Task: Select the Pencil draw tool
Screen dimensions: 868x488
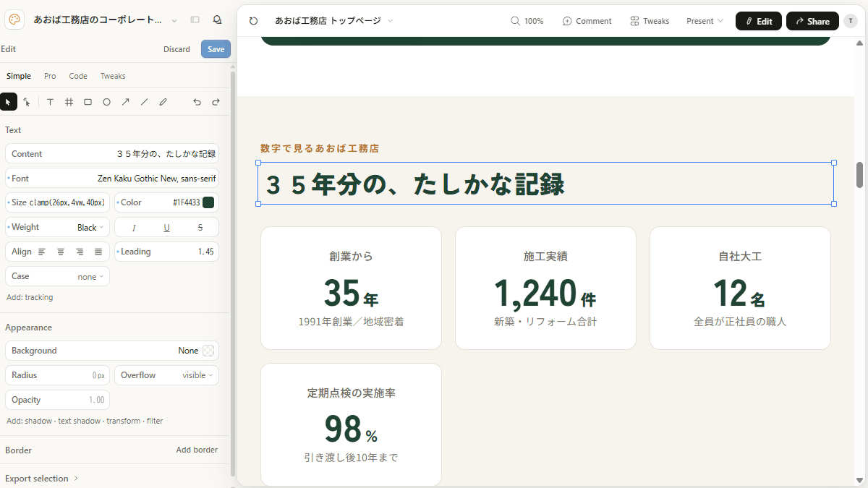Action: [163, 102]
